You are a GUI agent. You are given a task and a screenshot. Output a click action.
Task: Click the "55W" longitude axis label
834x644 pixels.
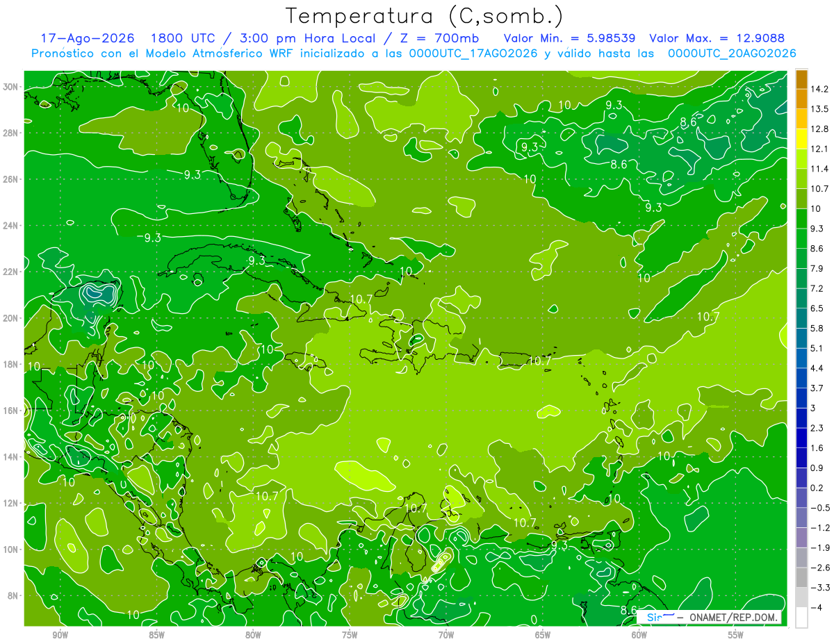click(x=736, y=635)
